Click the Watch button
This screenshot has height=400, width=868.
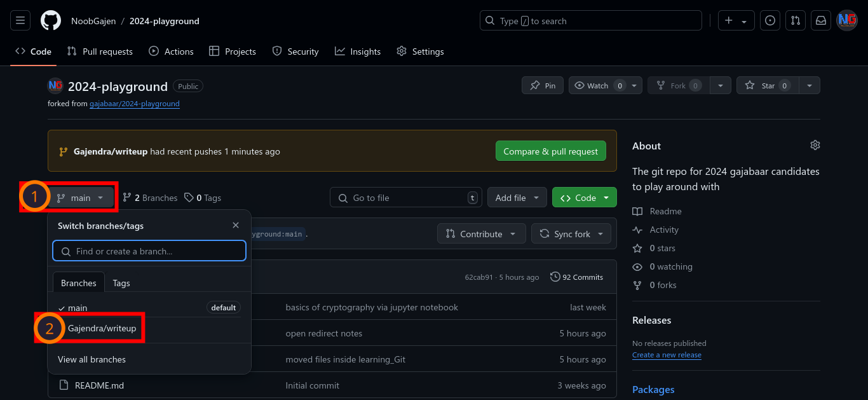[x=597, y=85]
